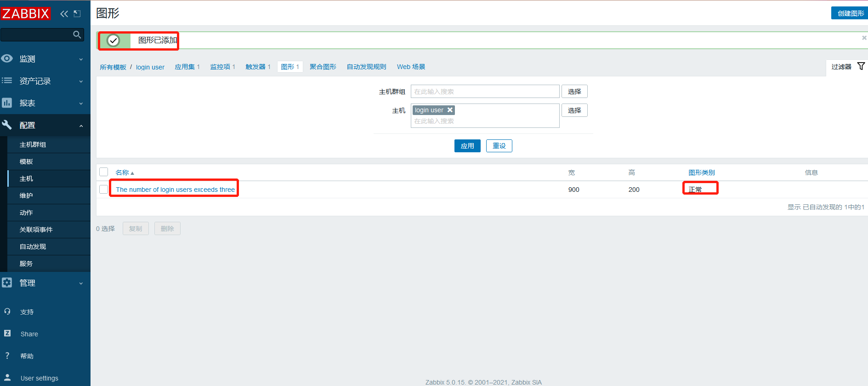This screenshot has width=868, height=386.
Task: Click 选择 button for 主机
Action: (574, 110)
